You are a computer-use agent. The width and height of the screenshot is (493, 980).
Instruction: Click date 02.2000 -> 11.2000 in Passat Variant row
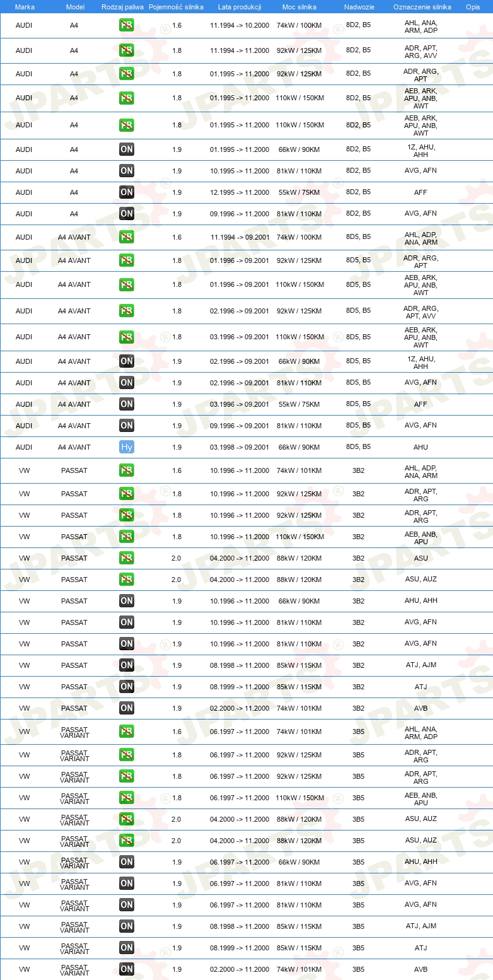pos(240,969)
